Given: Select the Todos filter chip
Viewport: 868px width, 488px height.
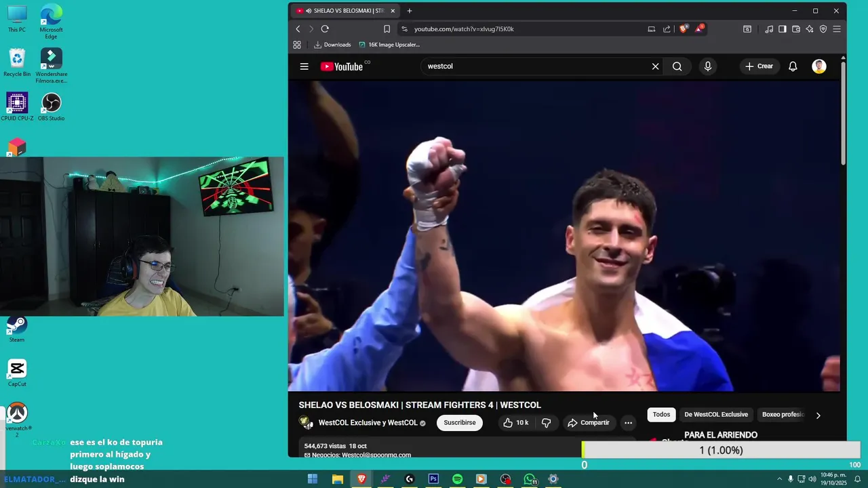Looking at the screenshot, I should point(661,414).
